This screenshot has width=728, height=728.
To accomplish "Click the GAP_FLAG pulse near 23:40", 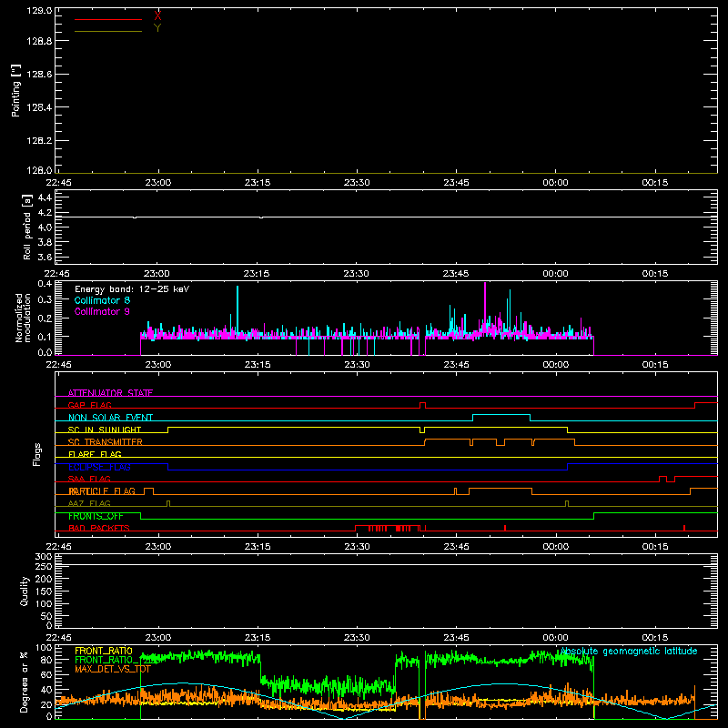I will click(422, 403).
